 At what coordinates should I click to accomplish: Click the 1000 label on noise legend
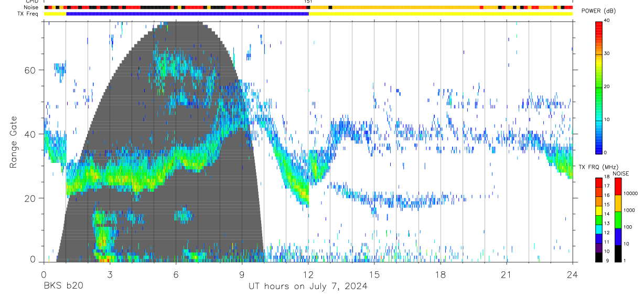click(629, 210)
